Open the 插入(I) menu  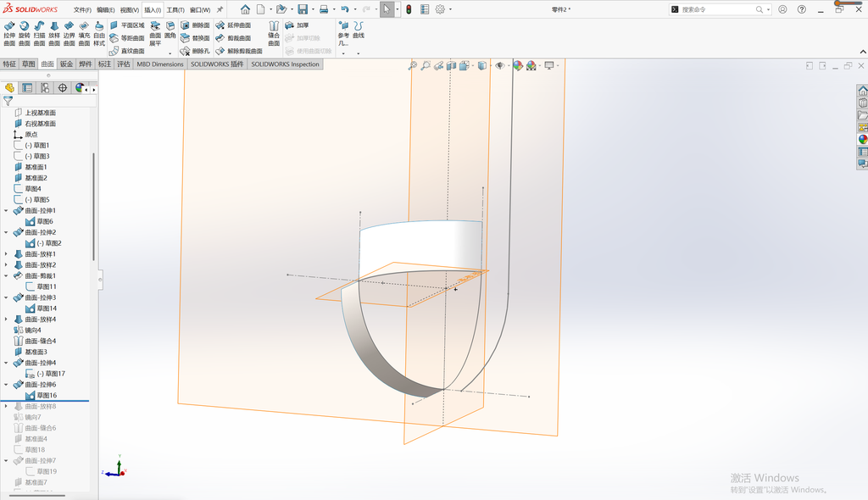pyautogui.click(x=153, y=10)
